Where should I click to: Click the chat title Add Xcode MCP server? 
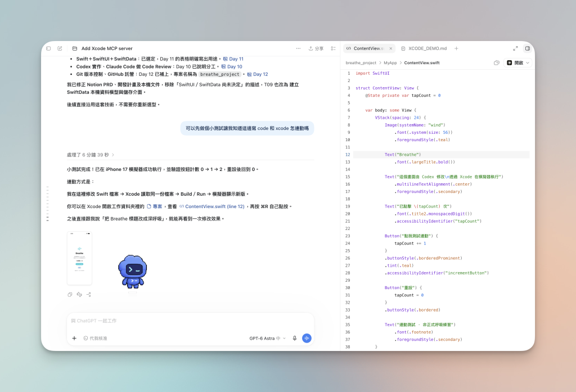pyautogui.click(x=107, y=48)
